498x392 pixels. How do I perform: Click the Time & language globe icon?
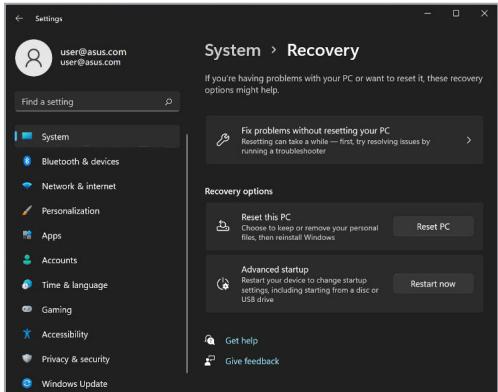click(x=27, y=284)
